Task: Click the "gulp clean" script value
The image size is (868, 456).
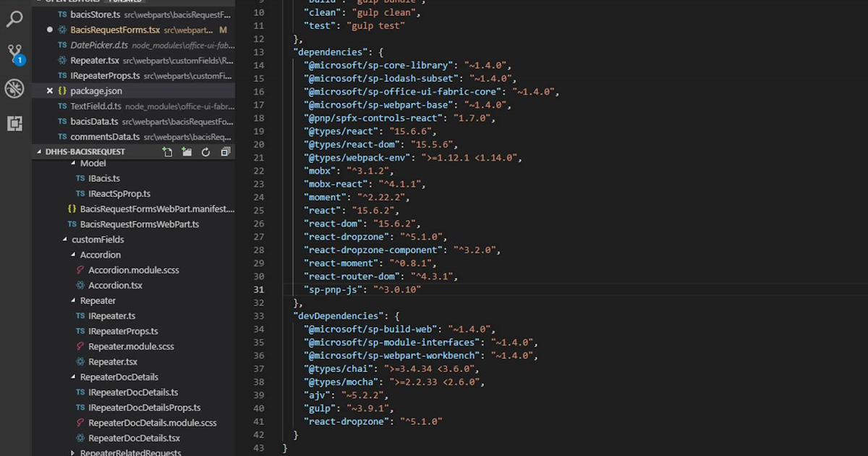Action: pos(383,12)
